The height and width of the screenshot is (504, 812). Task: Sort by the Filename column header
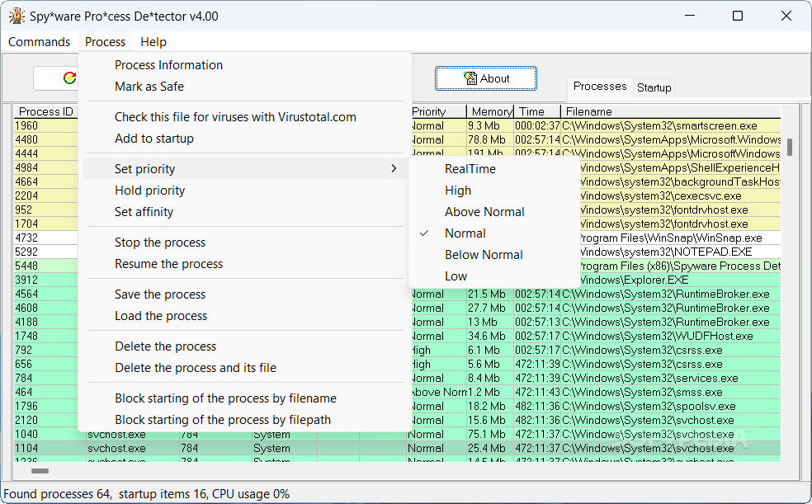tap(671, 111)
